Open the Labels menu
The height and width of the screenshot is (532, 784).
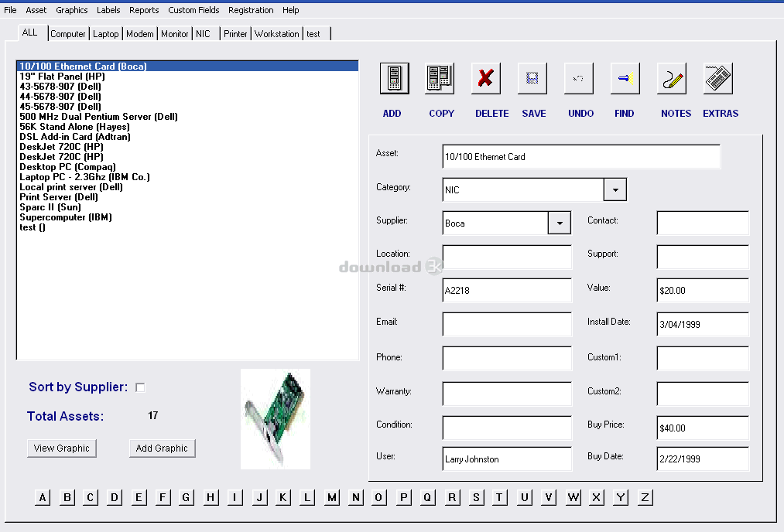pyautogui.click(x=108, y=10)
